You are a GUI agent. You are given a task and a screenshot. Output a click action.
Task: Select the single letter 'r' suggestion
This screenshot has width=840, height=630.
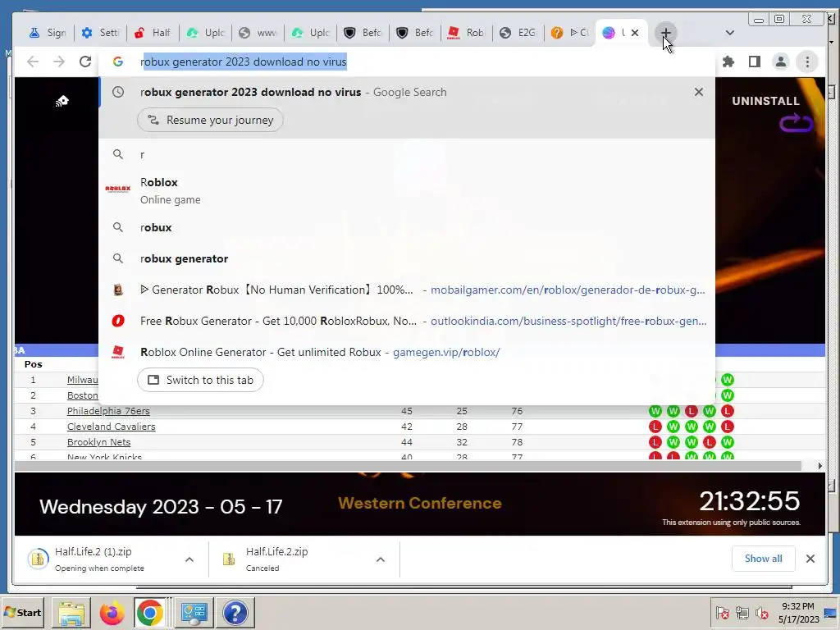coord(407,154)
